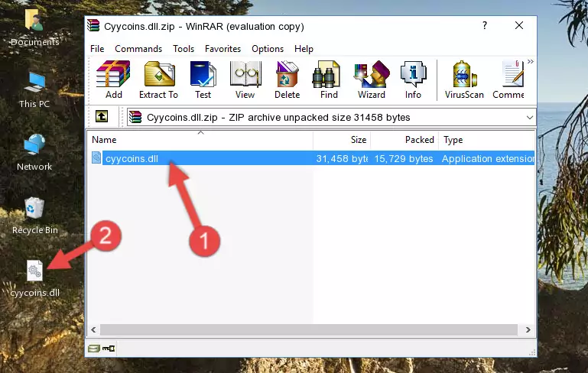Image resolution: width=588 pixels, height=373 pixels.
Task: Click the Delete toolbar icon
Action: tap(288, 79)
